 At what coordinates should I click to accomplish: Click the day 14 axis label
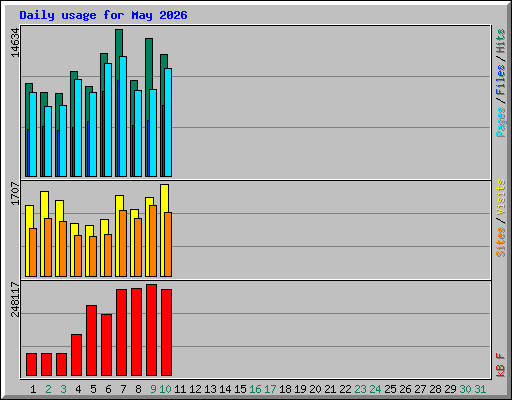[x=225, y=389]
